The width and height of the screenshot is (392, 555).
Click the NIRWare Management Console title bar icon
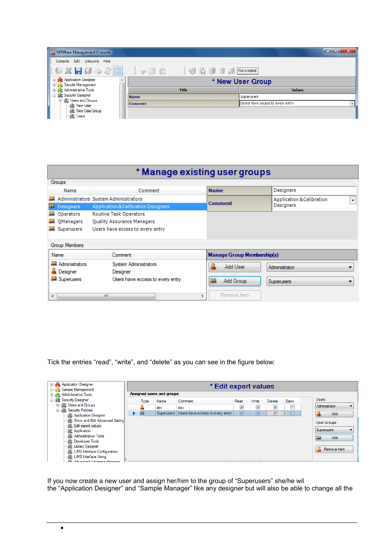pyautogui.click(x=53, y=52)
